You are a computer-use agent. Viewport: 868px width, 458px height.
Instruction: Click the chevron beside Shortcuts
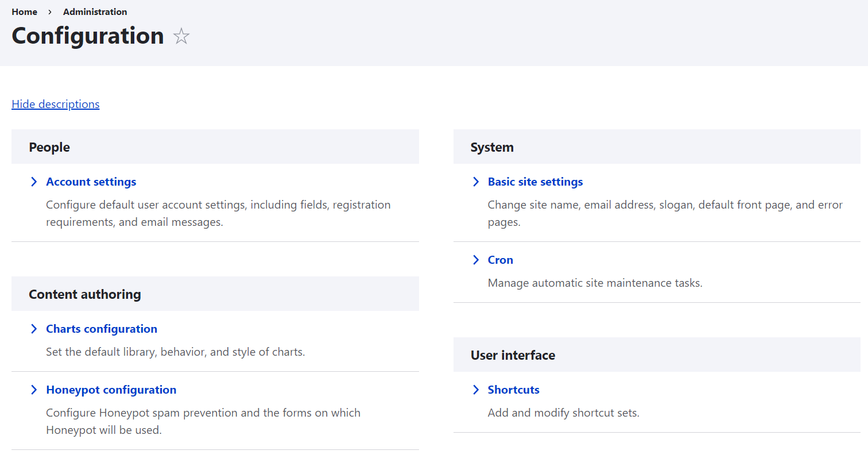(x=476, y=390)
